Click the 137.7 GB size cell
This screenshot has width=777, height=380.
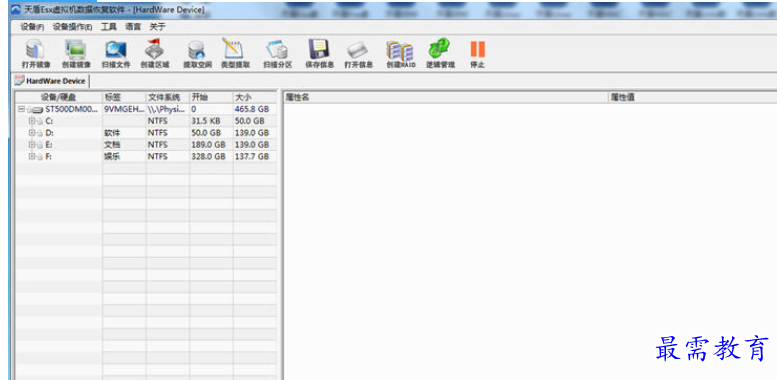[x=251, y=157]
